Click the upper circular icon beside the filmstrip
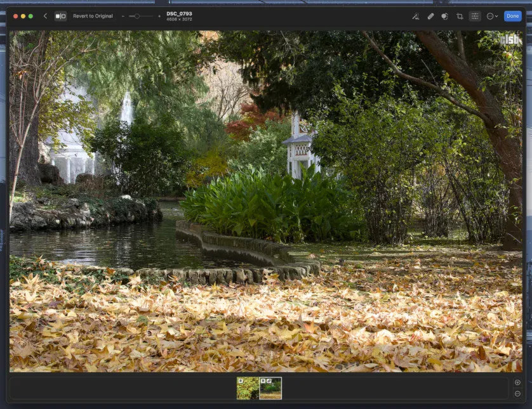Screen dimensions: 532x409 (517, 382)
